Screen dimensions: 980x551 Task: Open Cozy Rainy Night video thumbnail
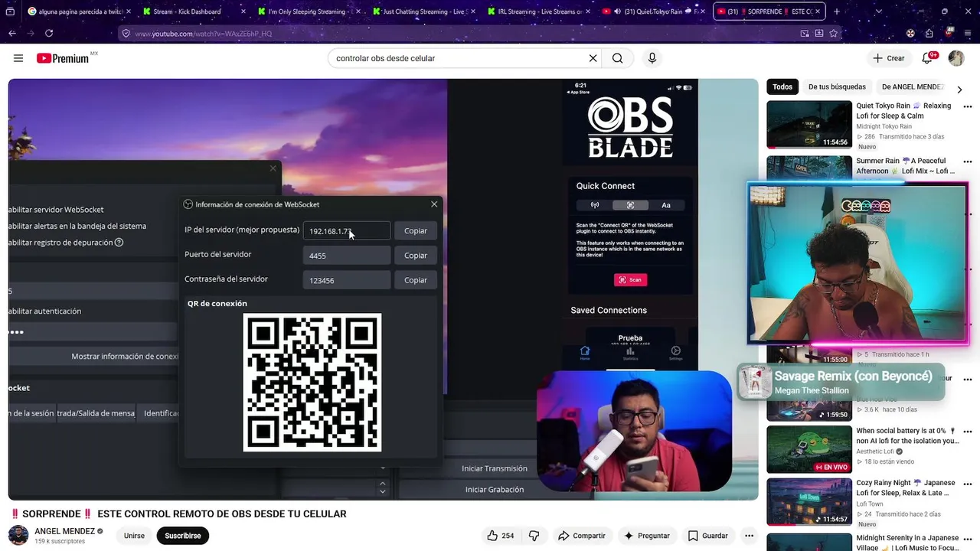(809, 502)
